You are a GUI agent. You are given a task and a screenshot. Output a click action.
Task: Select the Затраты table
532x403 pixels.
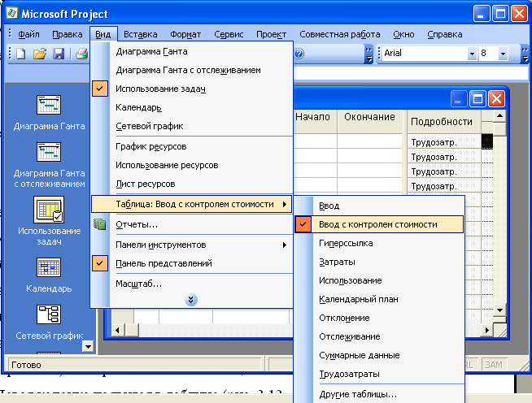click(379, 262)
